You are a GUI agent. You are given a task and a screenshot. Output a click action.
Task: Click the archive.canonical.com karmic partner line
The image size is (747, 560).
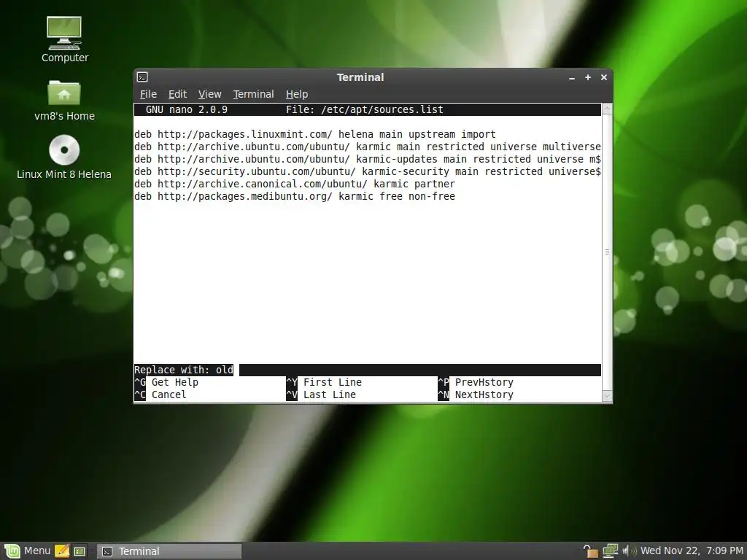(295, 184)
